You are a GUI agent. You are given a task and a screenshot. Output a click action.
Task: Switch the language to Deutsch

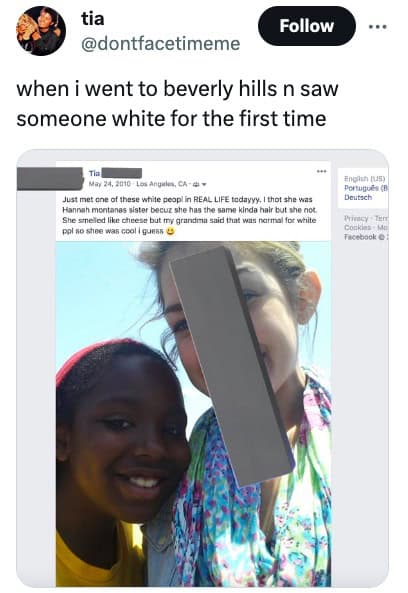pyautogui.click(x=358, y=197)
